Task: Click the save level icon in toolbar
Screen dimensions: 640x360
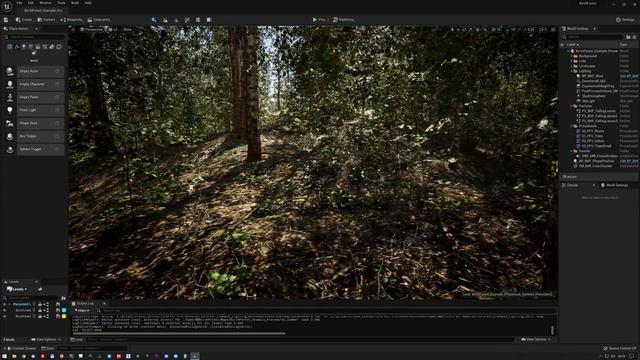Action: click(6, 20)
